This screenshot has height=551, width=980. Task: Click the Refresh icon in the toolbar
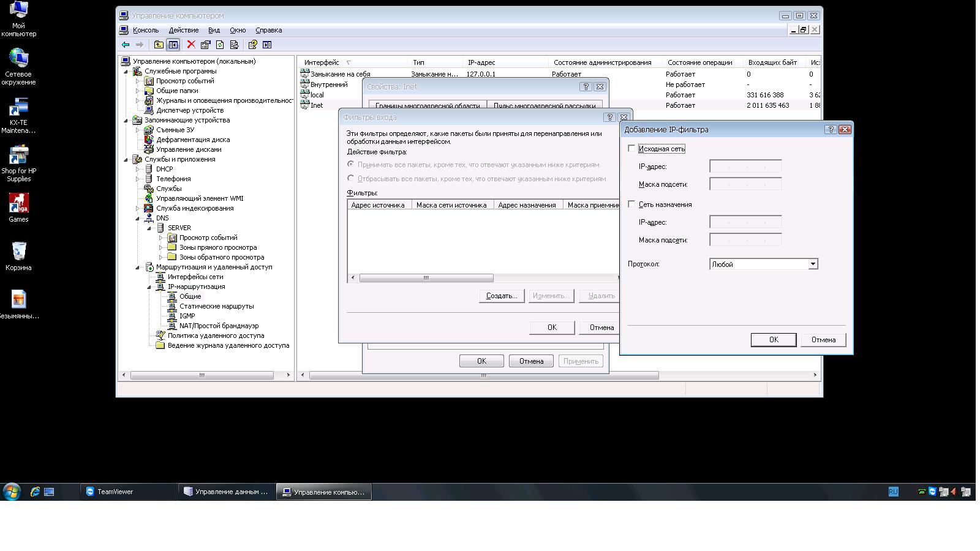click(219, 45)
